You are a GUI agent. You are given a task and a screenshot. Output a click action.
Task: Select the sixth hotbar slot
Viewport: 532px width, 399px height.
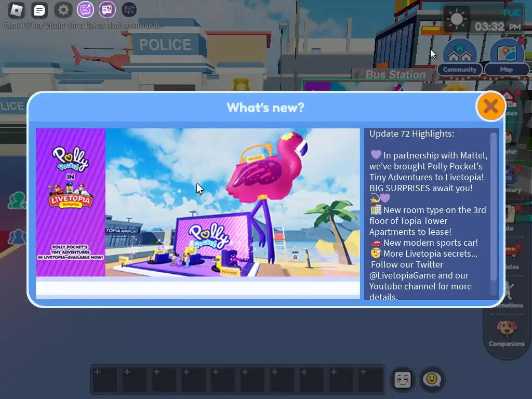pos(253,380)
